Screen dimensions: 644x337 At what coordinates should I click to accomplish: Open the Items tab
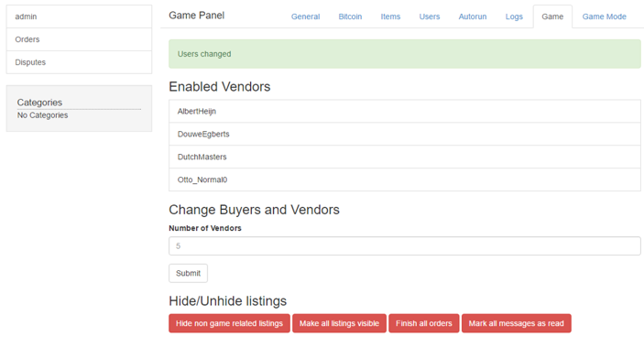coord(390,16)
